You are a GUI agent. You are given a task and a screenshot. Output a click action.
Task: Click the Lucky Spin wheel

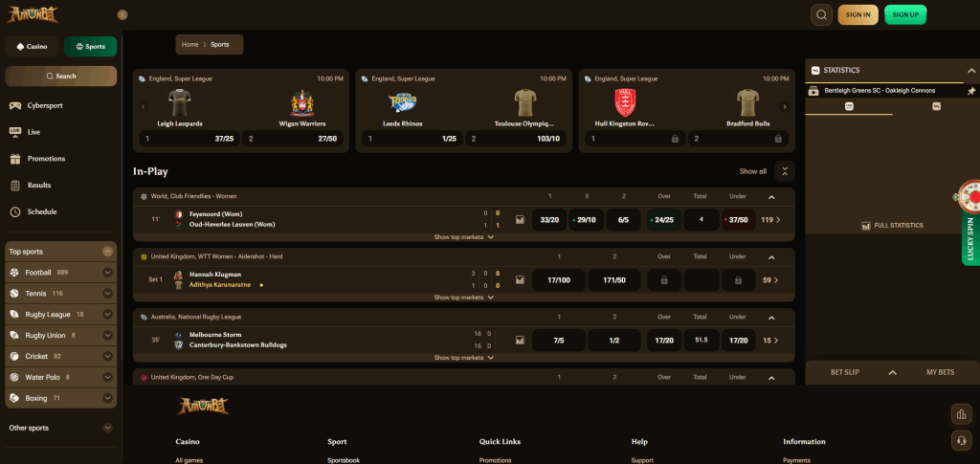pyautogui.click(x=970, y=197)
